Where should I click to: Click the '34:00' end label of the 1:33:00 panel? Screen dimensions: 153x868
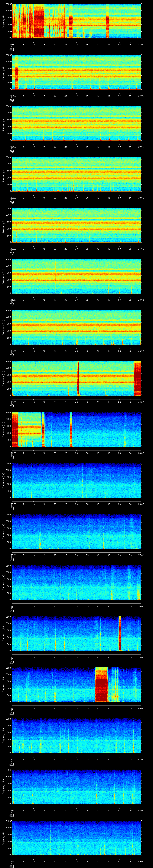point(141,402)
